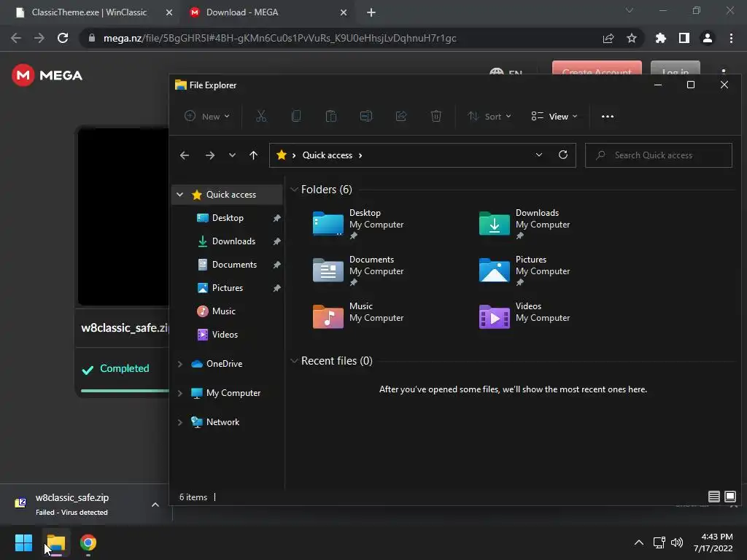Go up one folder level

253,155
